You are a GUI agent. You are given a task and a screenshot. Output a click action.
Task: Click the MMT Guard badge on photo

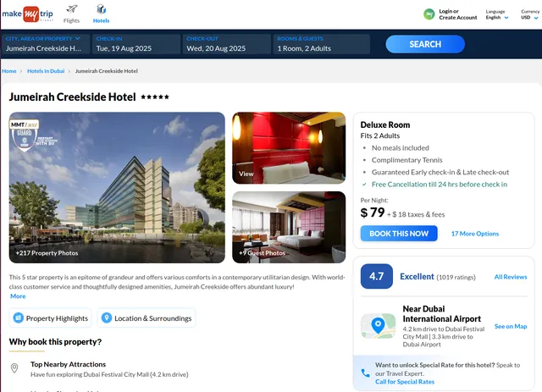25,135
